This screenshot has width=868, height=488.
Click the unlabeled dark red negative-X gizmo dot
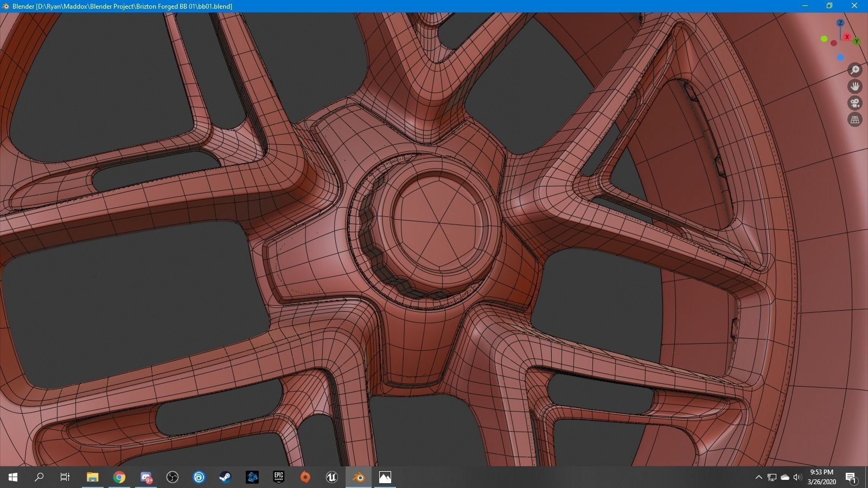(834, 43)
